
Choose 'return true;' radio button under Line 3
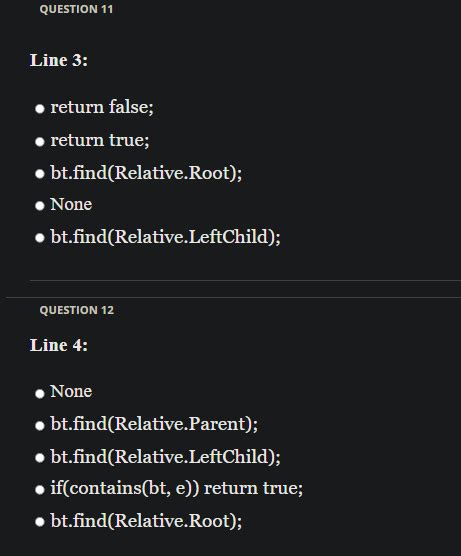(x=40, y=141)
